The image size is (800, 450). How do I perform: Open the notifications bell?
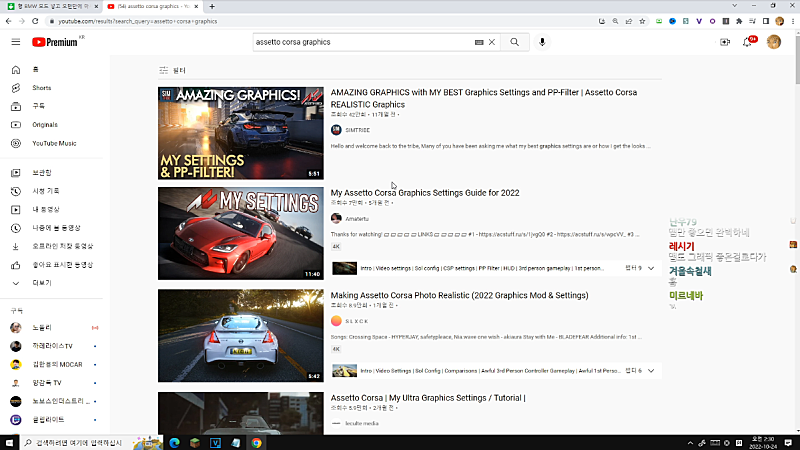(x=748, y=42)
